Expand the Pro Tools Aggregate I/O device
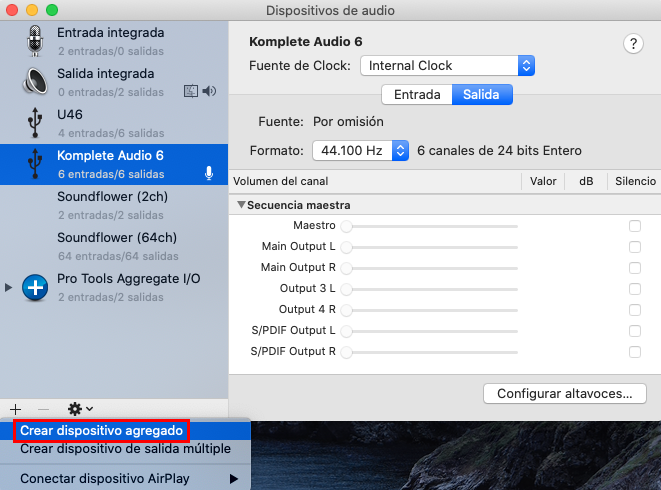Viewport: 661px width, 490px height. tap(8, 288)
